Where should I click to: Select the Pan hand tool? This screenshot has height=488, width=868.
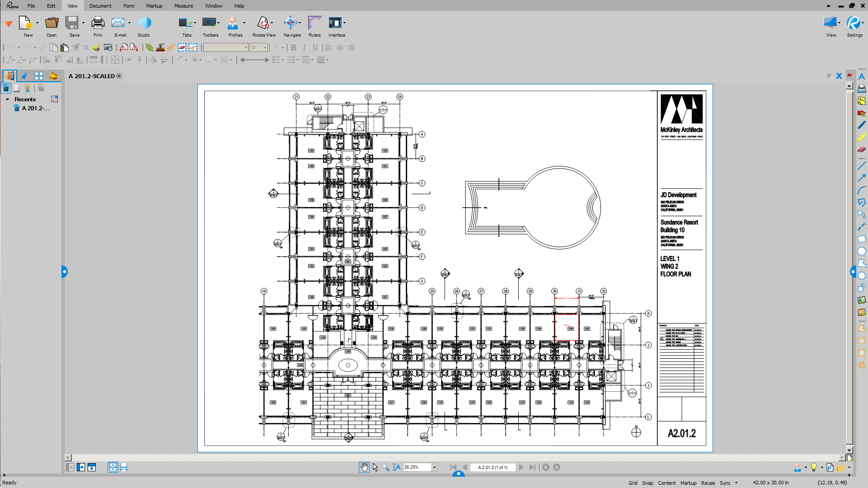(x=364, y=467)
